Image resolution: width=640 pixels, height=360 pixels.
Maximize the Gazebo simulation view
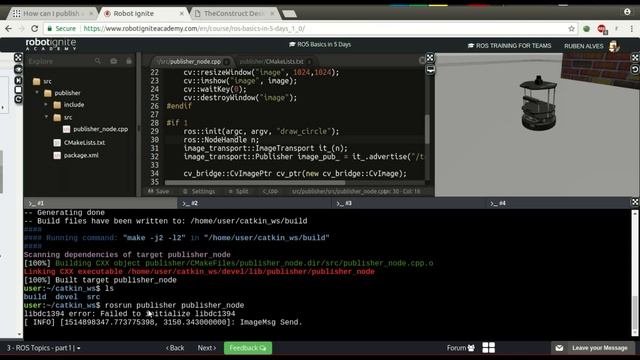coord(635,58)
